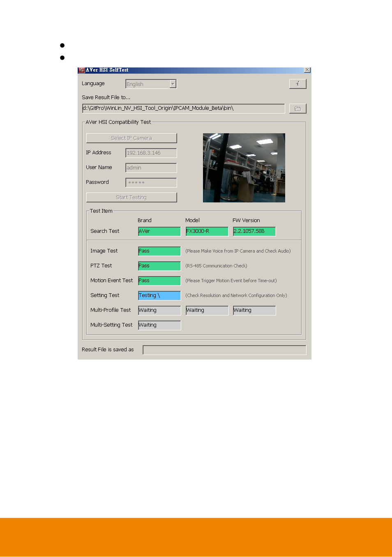Click the Test Item group label
The height and width of the screenshot is (557, 392).
(101, 211)
